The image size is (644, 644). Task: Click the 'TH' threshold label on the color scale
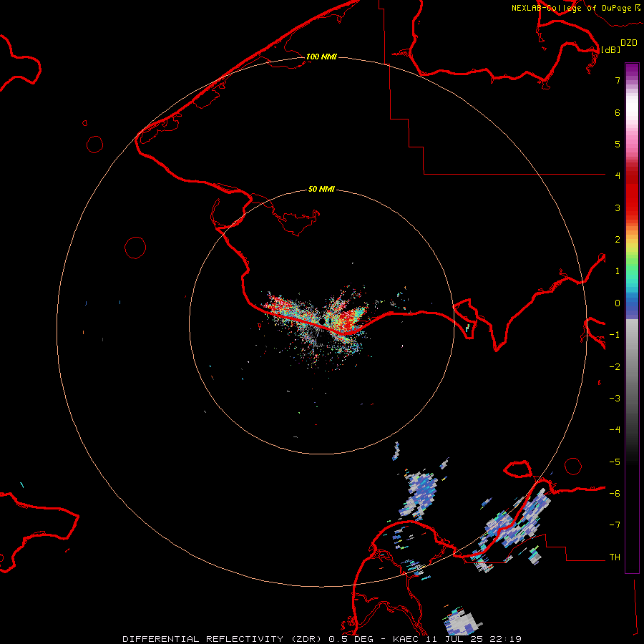pos(615,557)
